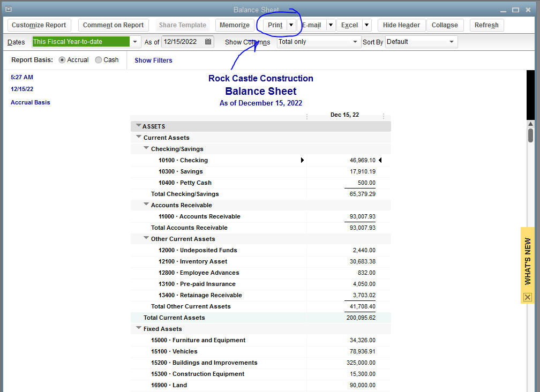Close the What's New side panel

(x=527, y=297)
